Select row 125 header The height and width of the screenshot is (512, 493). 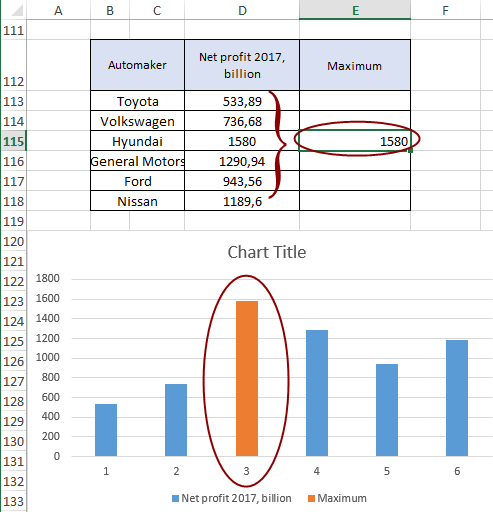pos(13,341)
